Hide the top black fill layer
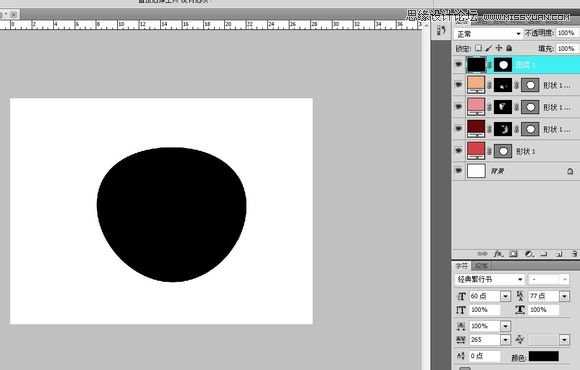Image resolution: width=580 pixels, height=370 pixels. coord(459,64)
